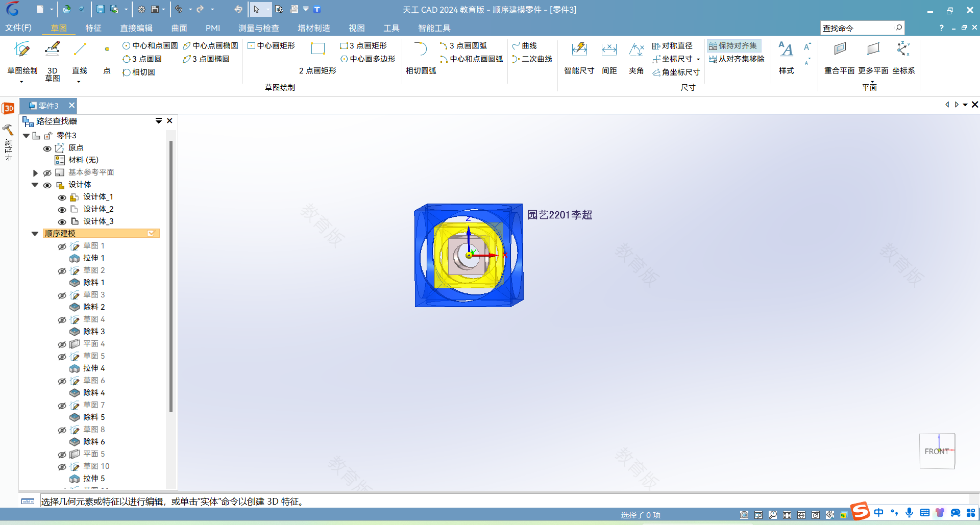Expand the 基本参考平面 tree node
This screenshot has height=525, width=980.
pyautogui.click(x=35, y=173)
